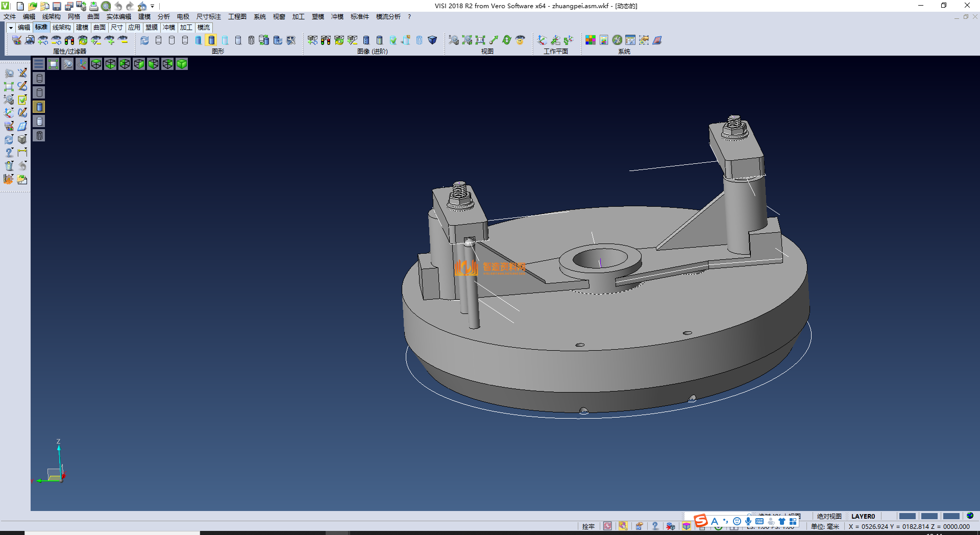The width and height of the screenshot is (980, 535).
Task: Click the Undo arrow icon
Action: 118,6
